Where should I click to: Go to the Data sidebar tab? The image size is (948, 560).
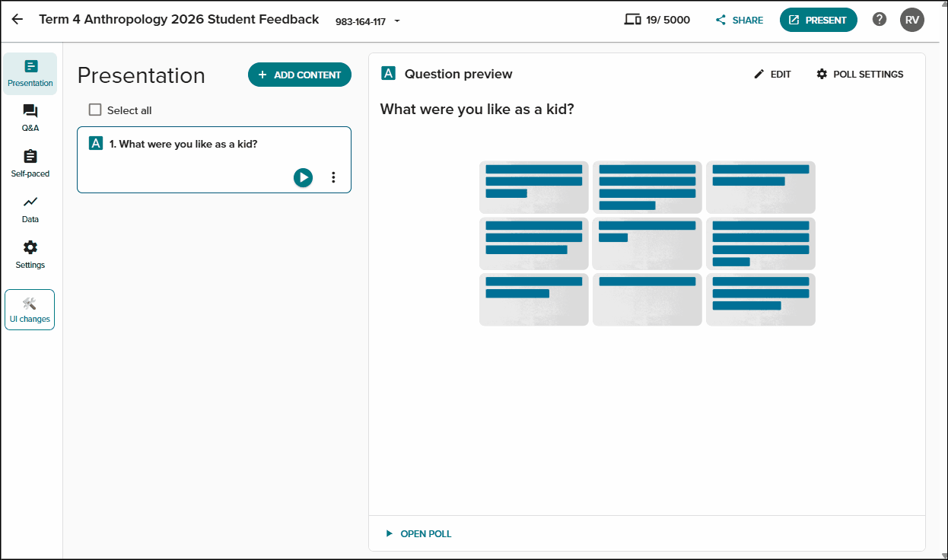point(30,210)
